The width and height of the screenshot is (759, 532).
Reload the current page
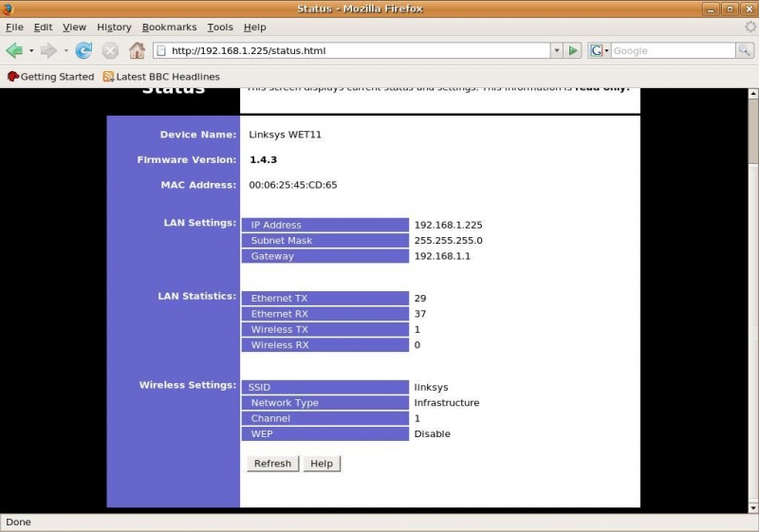click(x=83, y=50)
